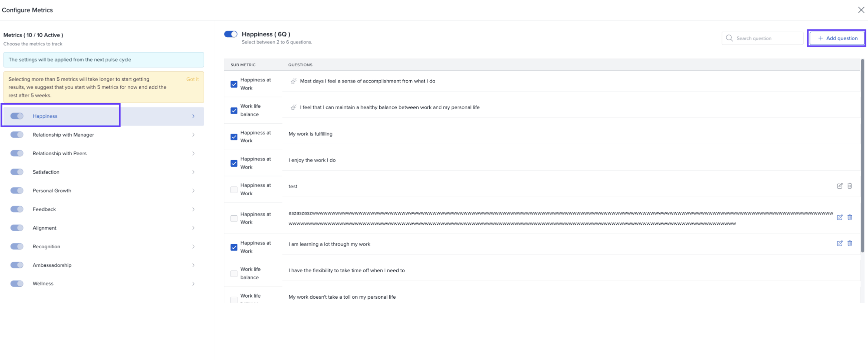Edit the 'I am learning a lot' question

(x=839, y=243)
